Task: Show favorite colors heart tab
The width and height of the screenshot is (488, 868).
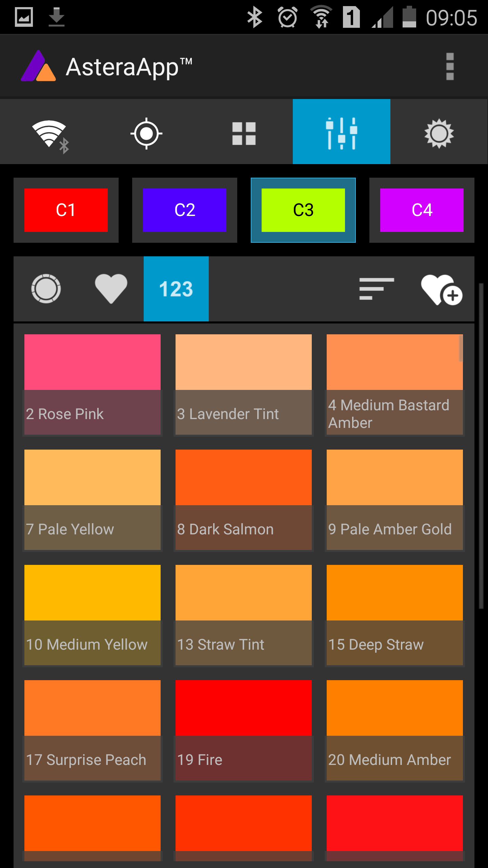Action: click(111, 289)
